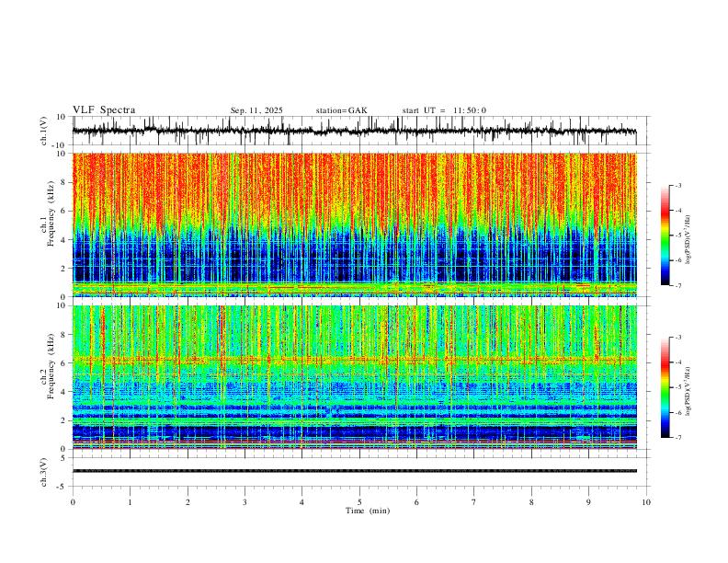Click the ch.1 spectrogram color scale bar

[x=665, y=236]
